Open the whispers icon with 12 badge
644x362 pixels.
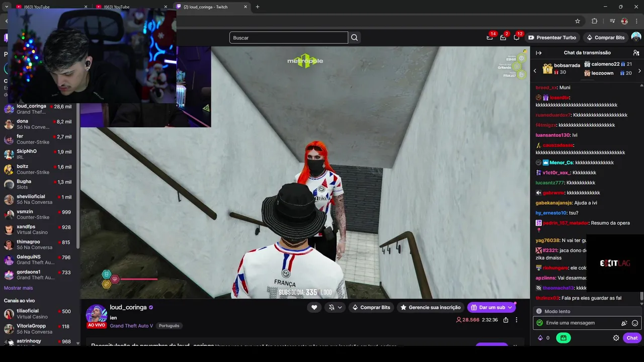click(x=517, y=37)
